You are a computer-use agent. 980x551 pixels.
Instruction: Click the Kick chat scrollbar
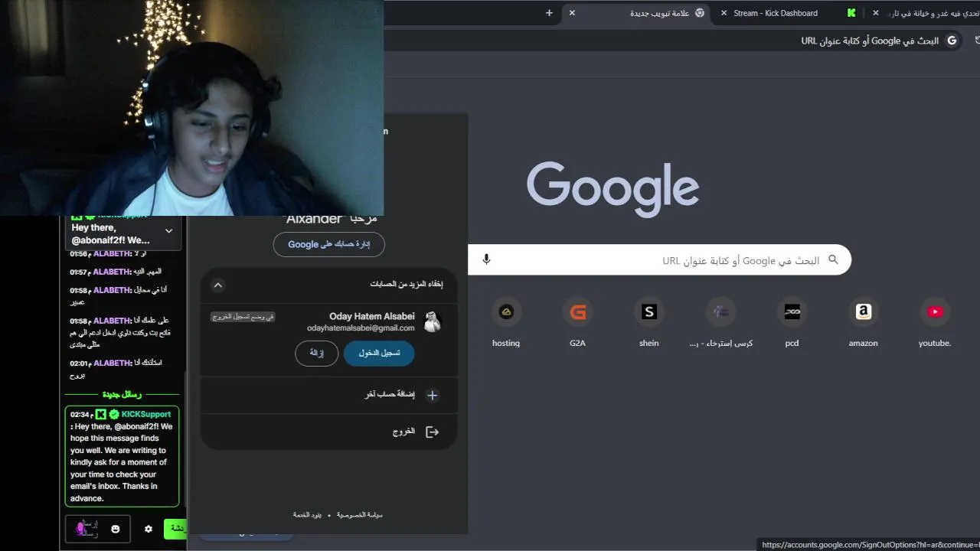185,440
